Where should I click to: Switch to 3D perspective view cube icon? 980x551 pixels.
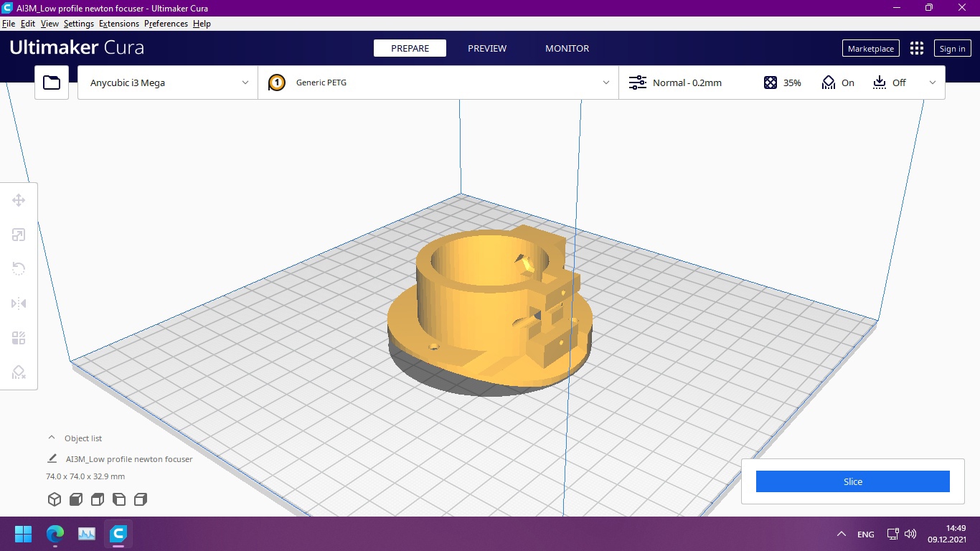pos(55,499)
